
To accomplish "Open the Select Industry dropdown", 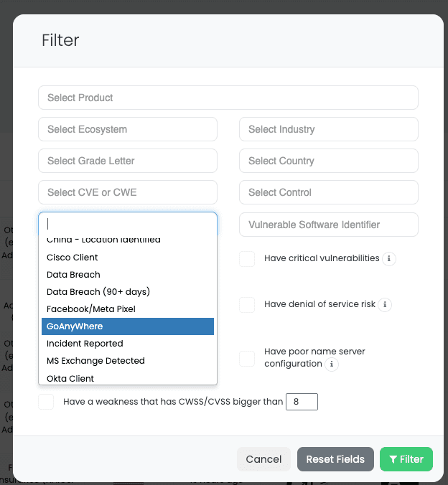I will pyautogui.click(x=328, y=129).
